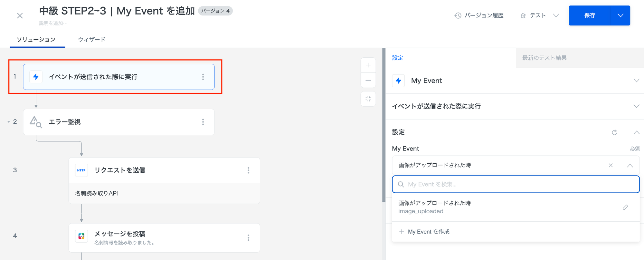Select My Event を作成 option
Viewport: 644px width, 260px height.
point(428,232)
